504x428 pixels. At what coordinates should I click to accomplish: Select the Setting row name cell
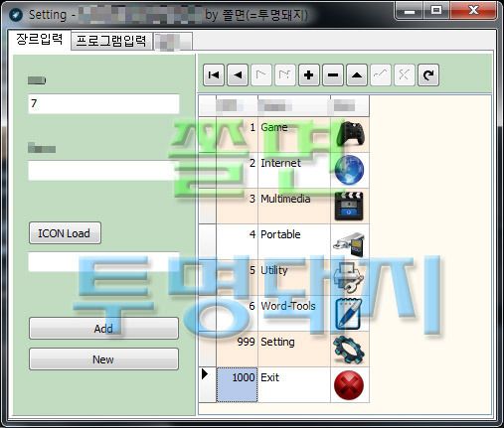tap(294, 350)
